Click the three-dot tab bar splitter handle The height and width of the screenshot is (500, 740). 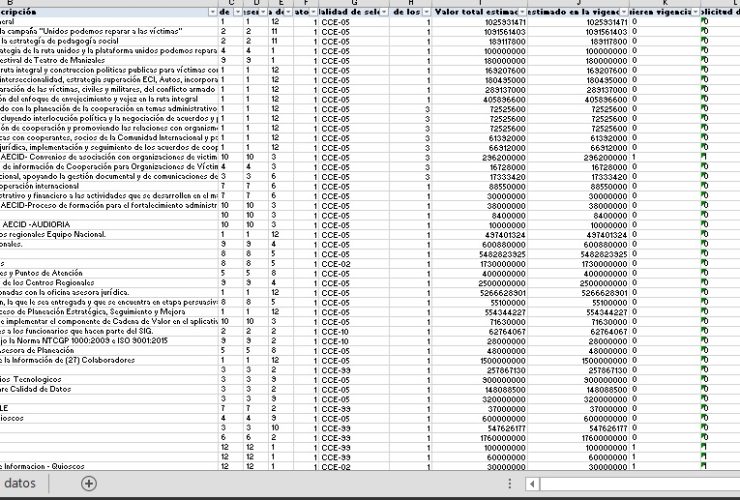(510, 483)
